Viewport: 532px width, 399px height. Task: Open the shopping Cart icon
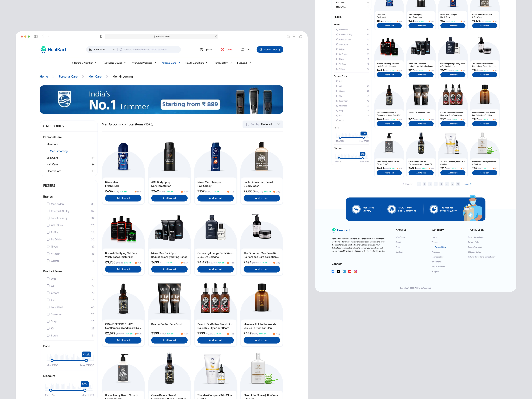click(x=243, y=49)
